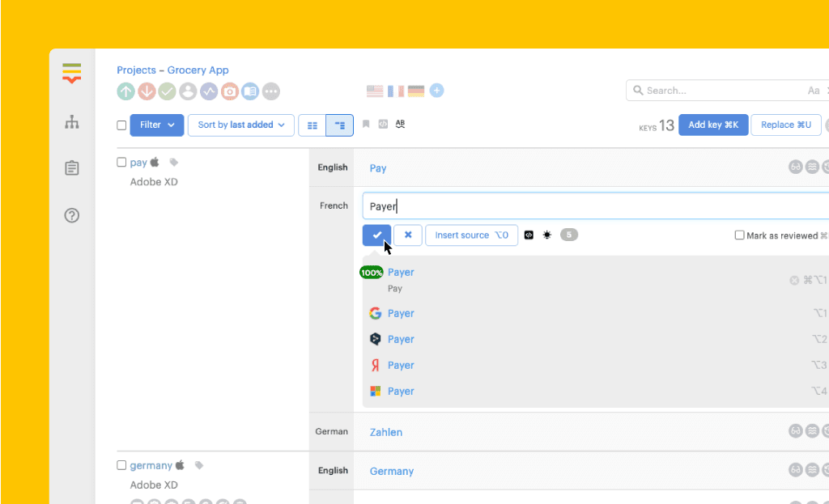The image size is (829, 504).
Task: Tick the checkbox next to pay key
Action: [x=121, y=163]
